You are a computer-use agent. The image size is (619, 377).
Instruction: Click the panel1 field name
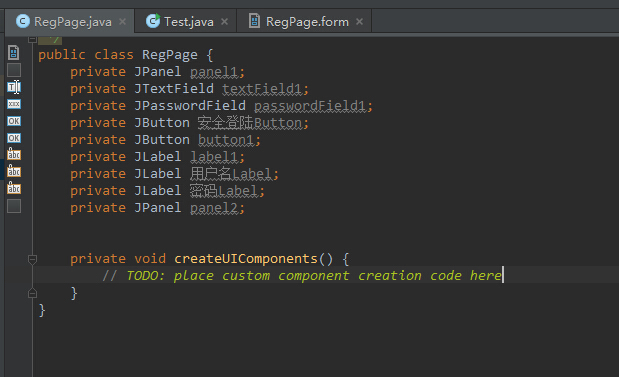(214, 72)
